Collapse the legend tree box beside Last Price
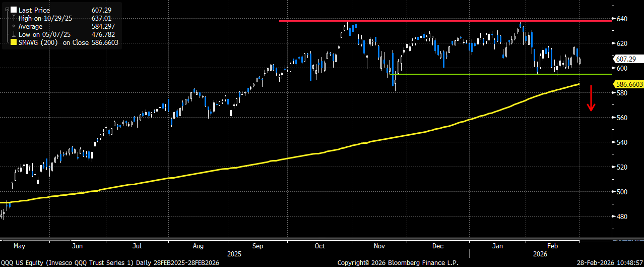644x267 pixels. point(7,10)
